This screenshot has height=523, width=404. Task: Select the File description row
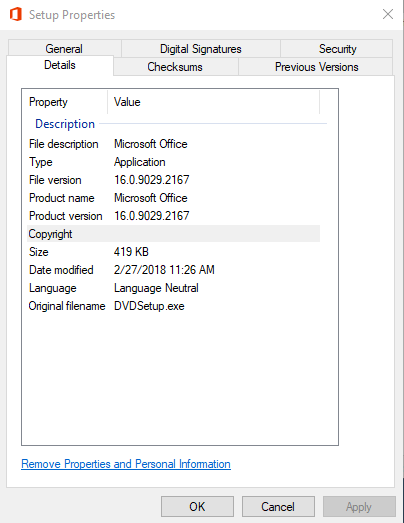[173, 144]
